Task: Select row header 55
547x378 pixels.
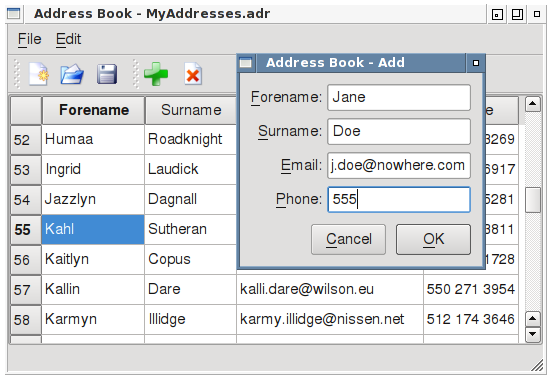Action: (26, 230)
